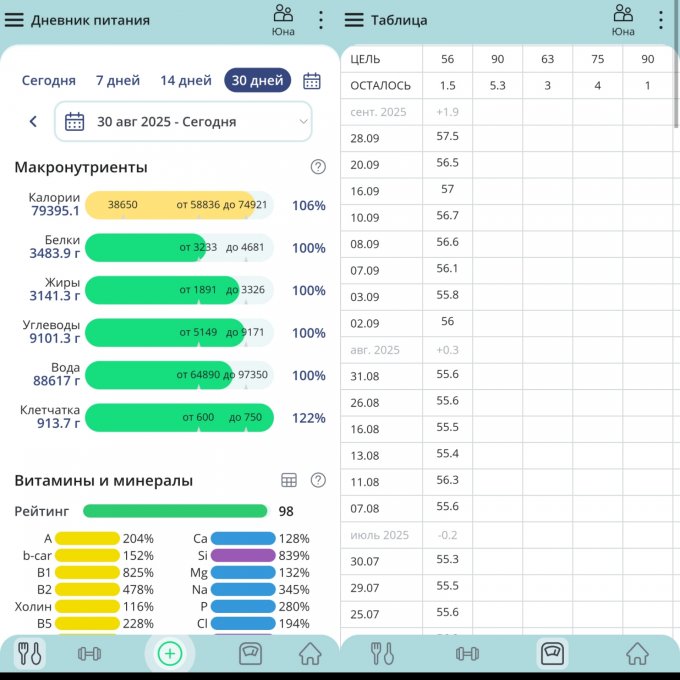Tap green plus add button in bottom bar
Image resolution: width=680 pixels, height=680 pixels.
170,654
